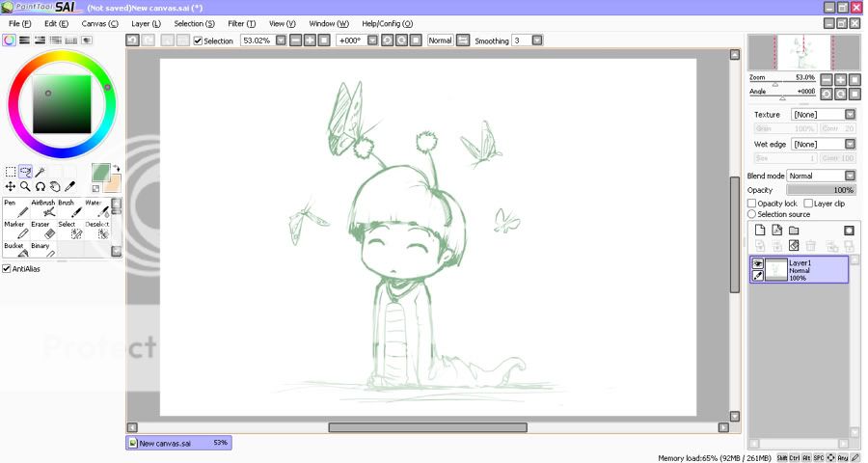868x463 pixels.
Task: Uncheck the AntiAlias checkbox
Action: click(x=8, y=269)
